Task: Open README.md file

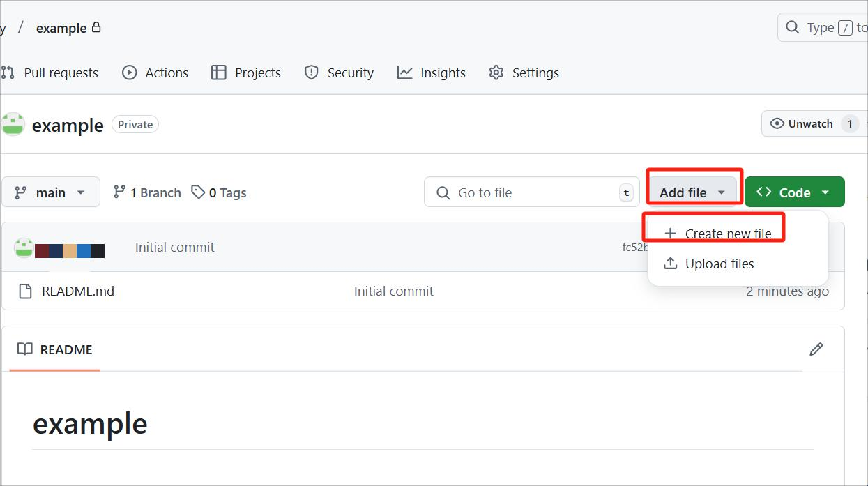Action: tap(78, 291)
